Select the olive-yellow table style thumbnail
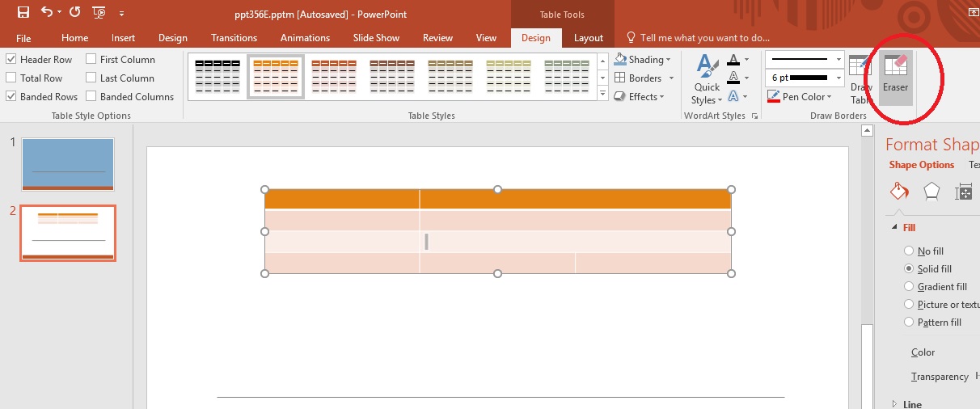The width and height of the screenshot is (980, 409). tap(509, 76)
